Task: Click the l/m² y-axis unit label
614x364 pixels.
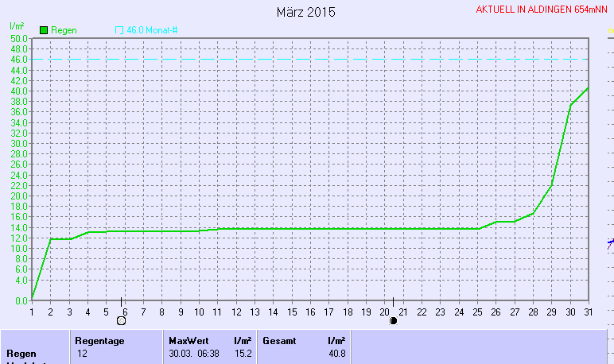Action: (16, 27)
